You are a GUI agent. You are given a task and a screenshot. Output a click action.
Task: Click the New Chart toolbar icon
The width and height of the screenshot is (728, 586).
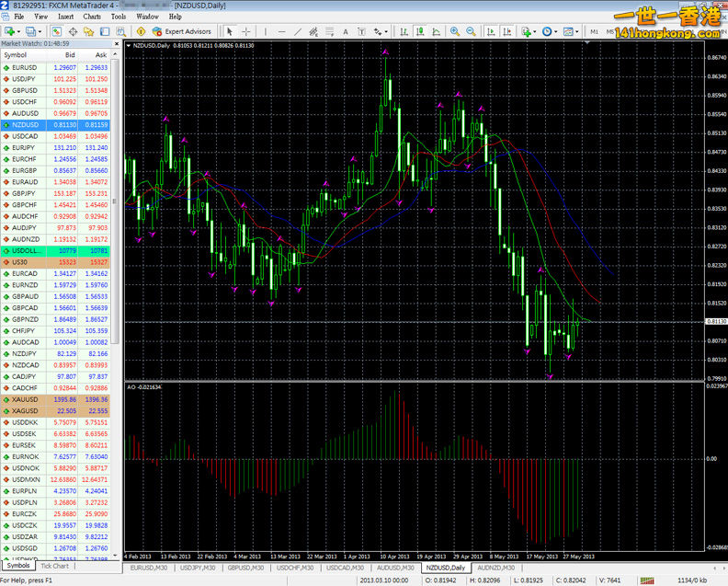point(9,31)
